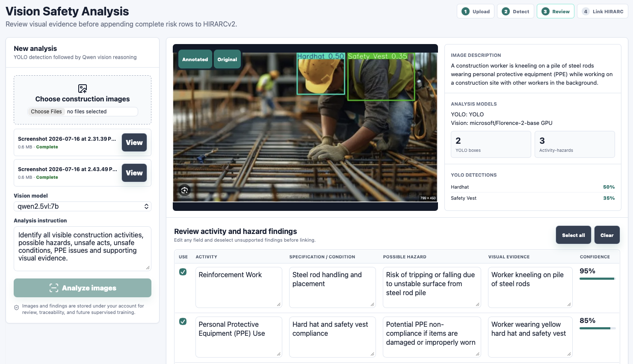Click the SPECIFICATION / CONDITION column header
Screen dimensions: 633x364
(x=322, y=257)
